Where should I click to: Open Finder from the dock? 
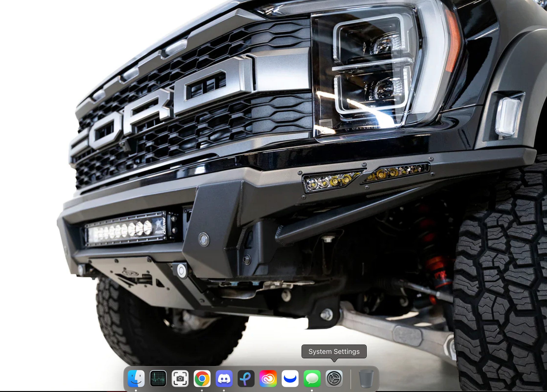pos(136,379)
